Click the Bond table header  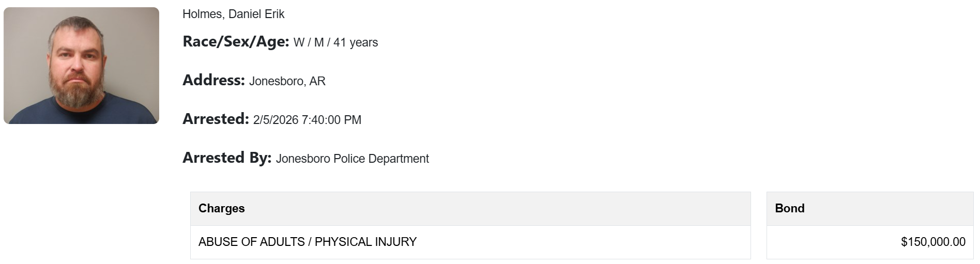[789, 208]
